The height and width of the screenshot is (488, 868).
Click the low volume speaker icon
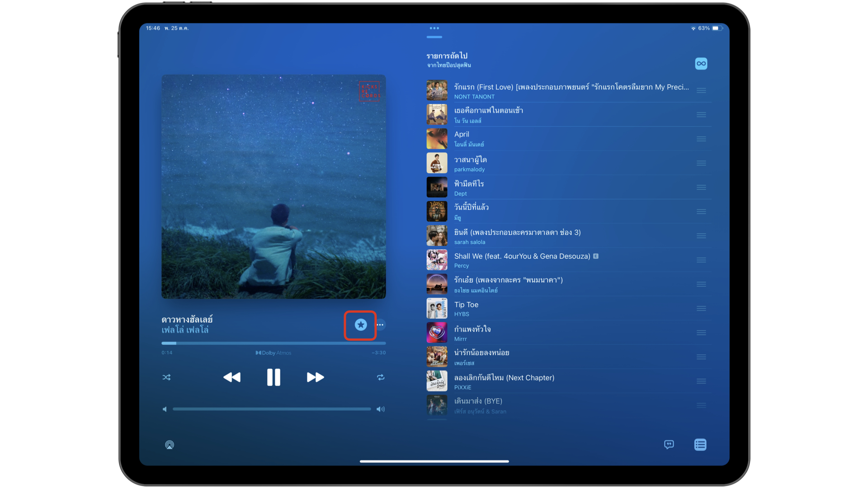pyautogui.click(x=165, y=409)
